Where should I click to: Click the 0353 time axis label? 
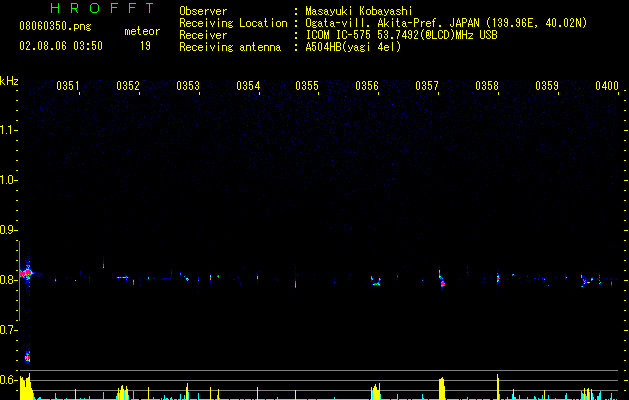click(x=188, y=85)
